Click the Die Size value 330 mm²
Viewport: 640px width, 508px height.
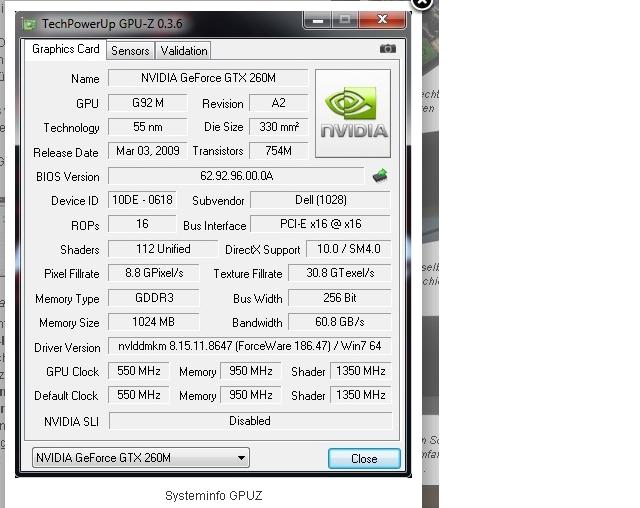click(278, 127)
